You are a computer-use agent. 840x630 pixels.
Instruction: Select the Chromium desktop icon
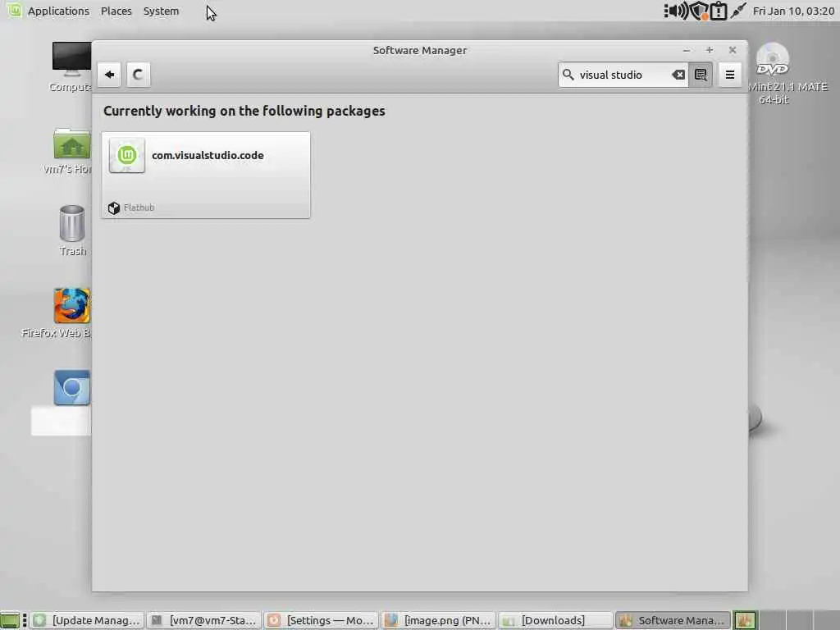coord(71,388)
